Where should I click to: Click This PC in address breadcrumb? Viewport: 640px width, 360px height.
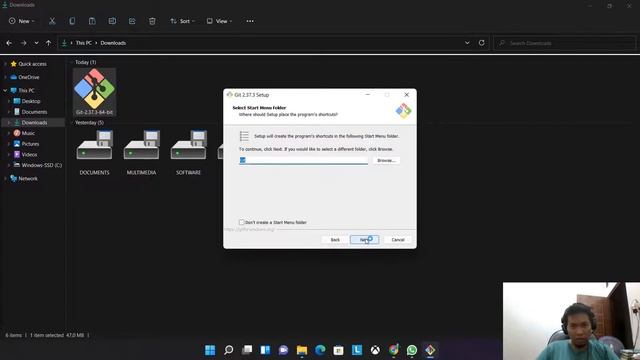coord(84,43)
